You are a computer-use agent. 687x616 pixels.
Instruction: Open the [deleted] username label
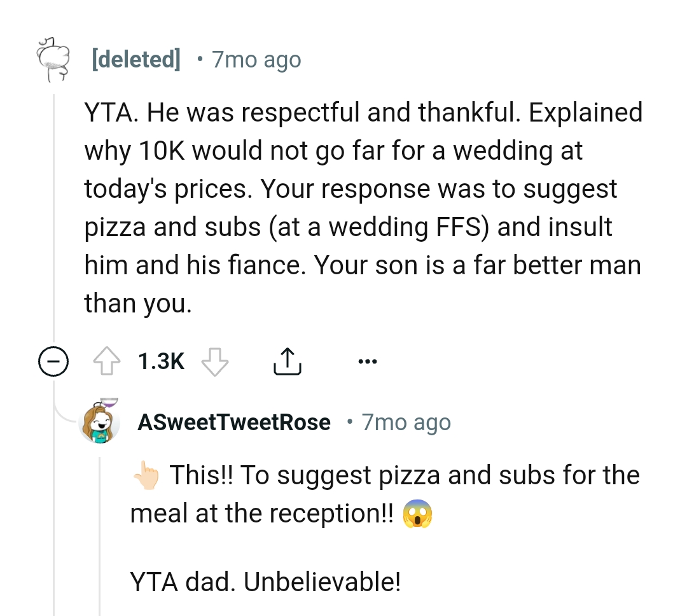pos(135,59)
